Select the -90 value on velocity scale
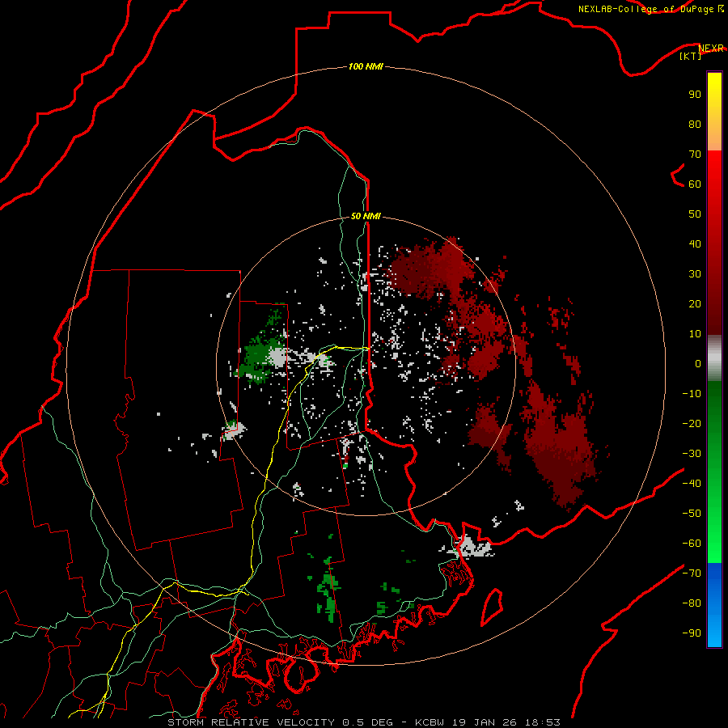 coord(692,633)
